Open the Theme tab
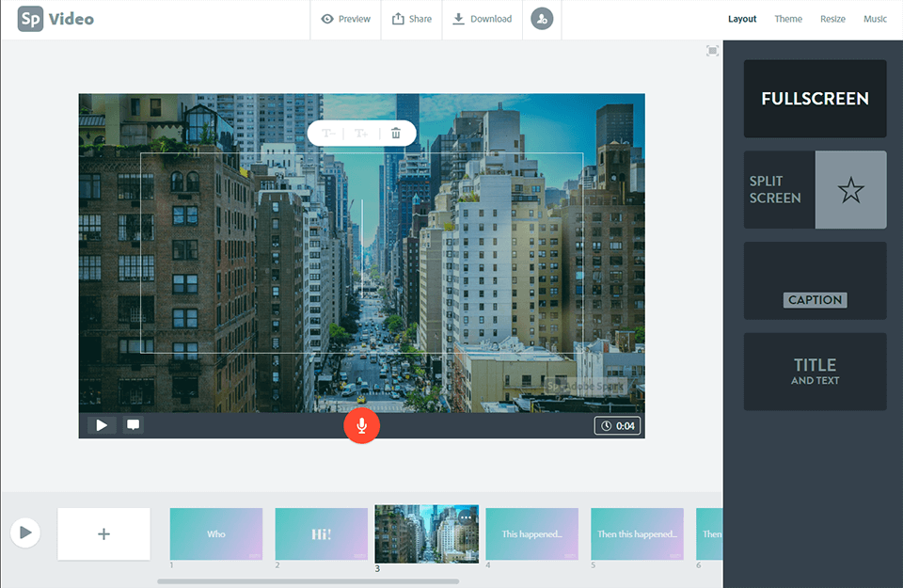 tap(788, 19)
